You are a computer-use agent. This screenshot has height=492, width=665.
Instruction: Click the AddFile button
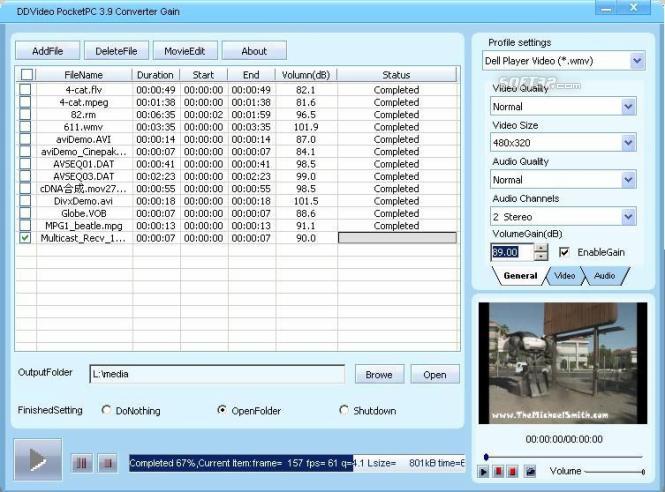point(48,51)
